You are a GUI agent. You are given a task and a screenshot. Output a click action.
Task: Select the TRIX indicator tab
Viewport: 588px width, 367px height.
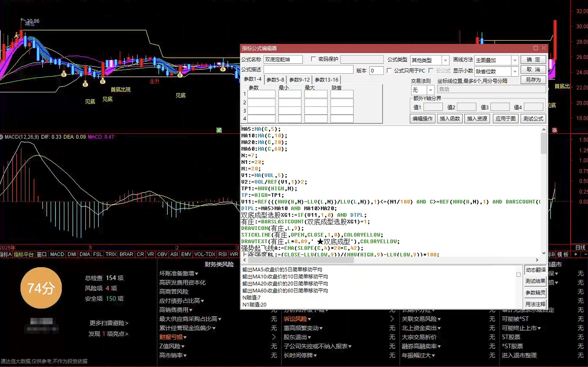[111, 254]
